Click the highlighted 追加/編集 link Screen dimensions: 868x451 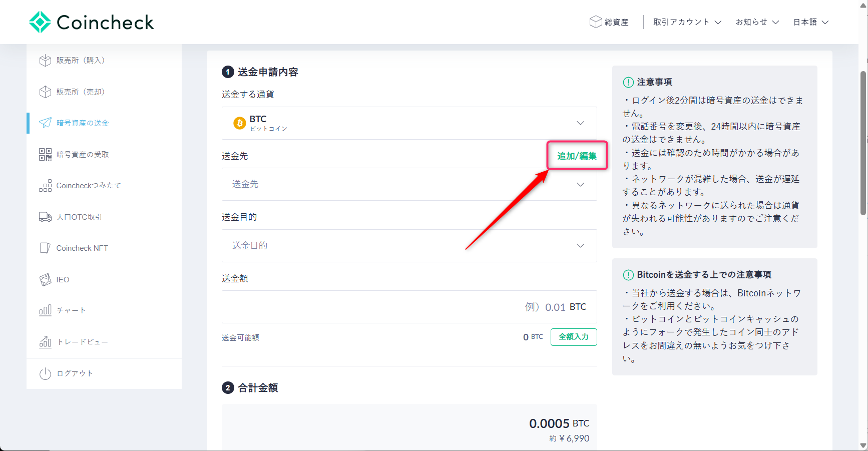click(577, 155)
